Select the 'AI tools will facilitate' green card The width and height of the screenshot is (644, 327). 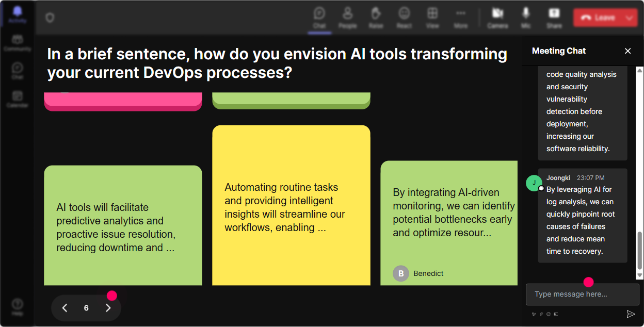tap(123, 225)
